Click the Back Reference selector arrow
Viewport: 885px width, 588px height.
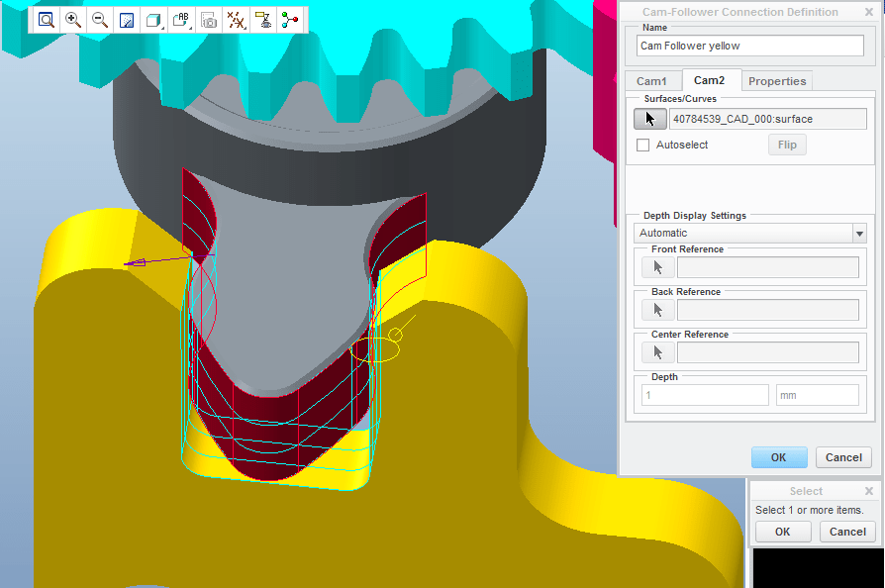[x=657, y=309]
